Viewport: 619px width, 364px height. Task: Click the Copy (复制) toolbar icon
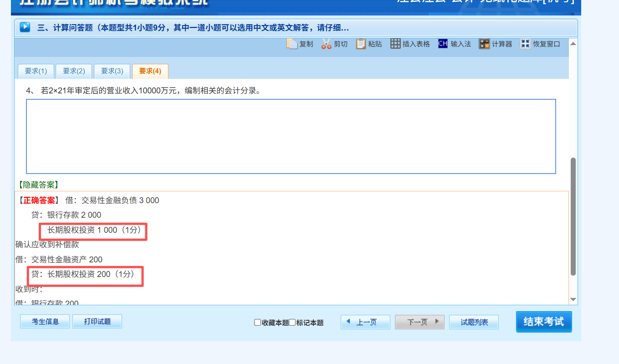coord(292,44)
